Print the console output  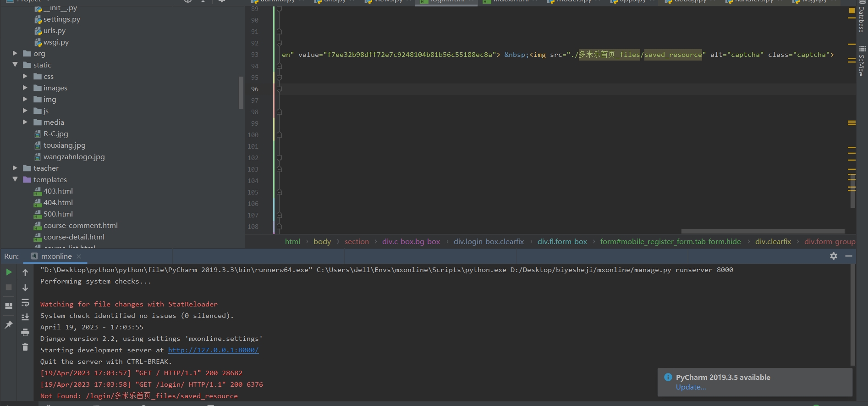point(25,332)
